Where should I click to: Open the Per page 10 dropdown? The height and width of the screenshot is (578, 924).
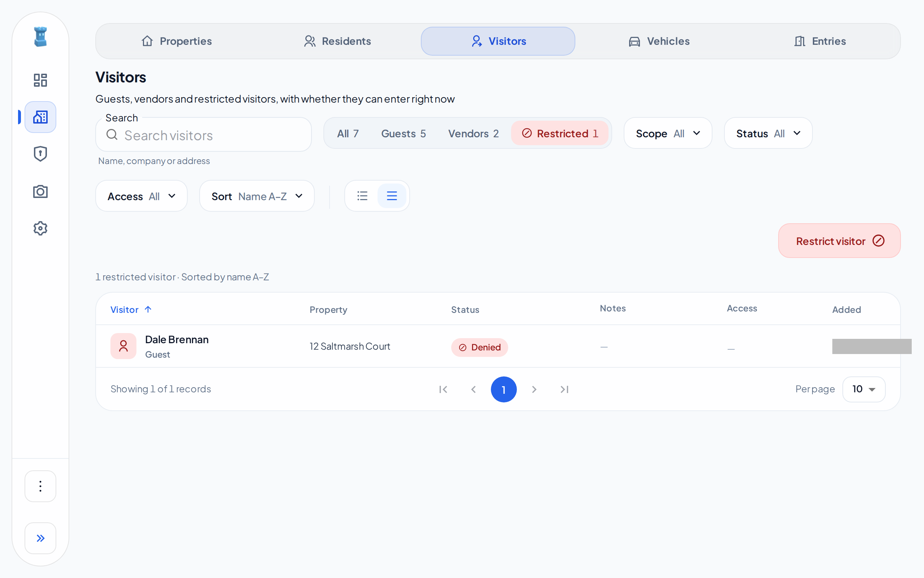(x=864, y=389)
